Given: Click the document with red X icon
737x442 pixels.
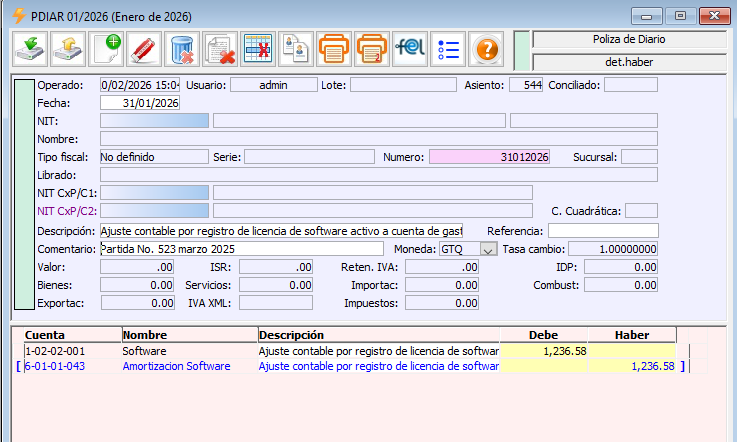Looking at the screenshot, I should pyautogui.click(x=219, y=48).
